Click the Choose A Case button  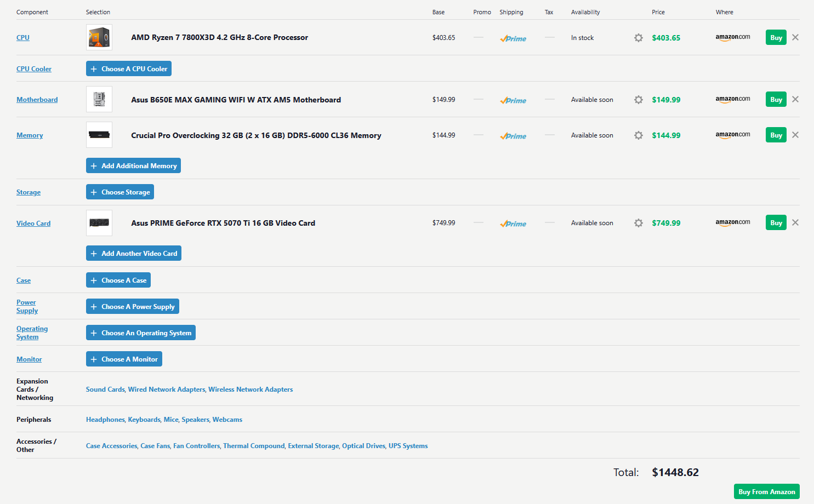[118, 280]
